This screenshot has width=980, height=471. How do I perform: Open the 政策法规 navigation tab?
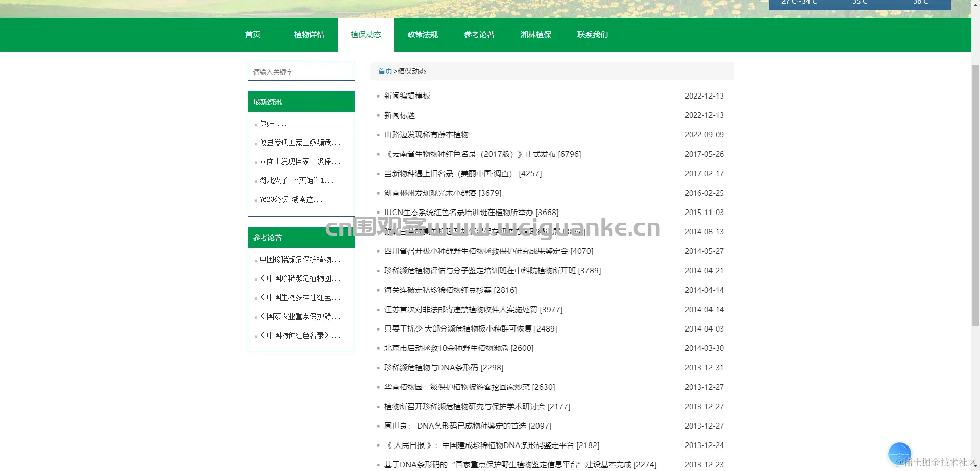pos(423,35)
